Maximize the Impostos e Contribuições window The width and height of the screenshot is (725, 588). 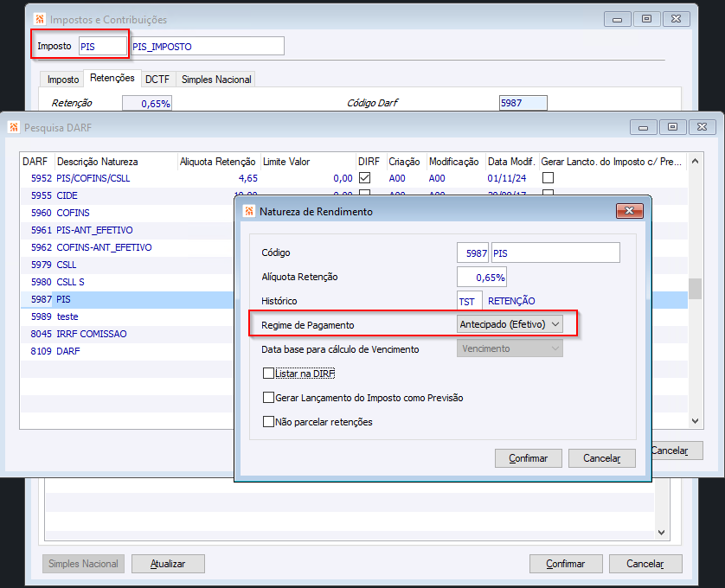[x=647, y=18]
